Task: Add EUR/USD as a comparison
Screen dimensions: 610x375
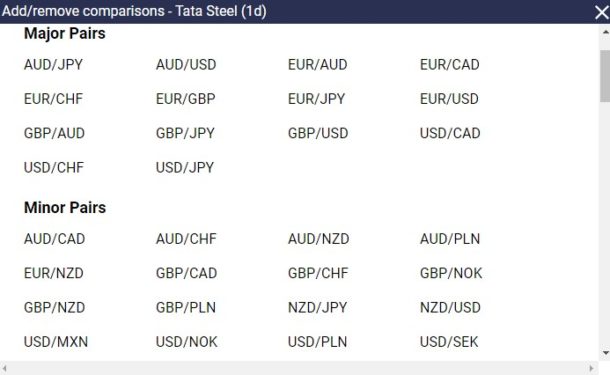Action: 449,99
